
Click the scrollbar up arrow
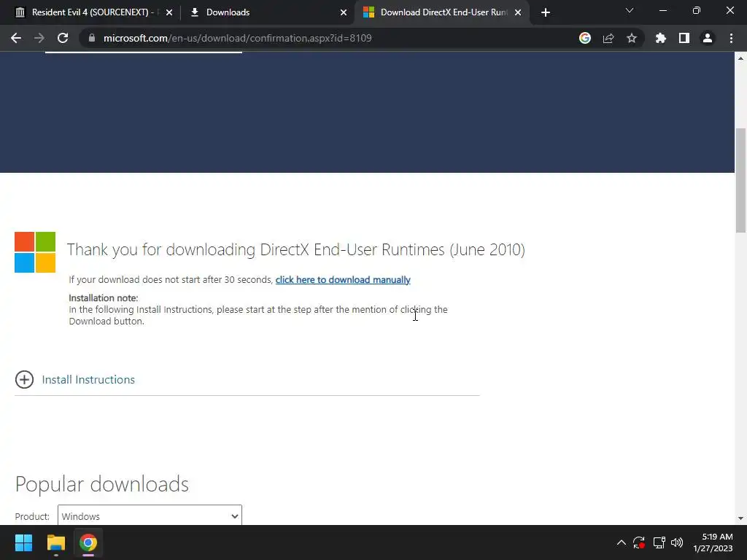(x=741, y=58)
